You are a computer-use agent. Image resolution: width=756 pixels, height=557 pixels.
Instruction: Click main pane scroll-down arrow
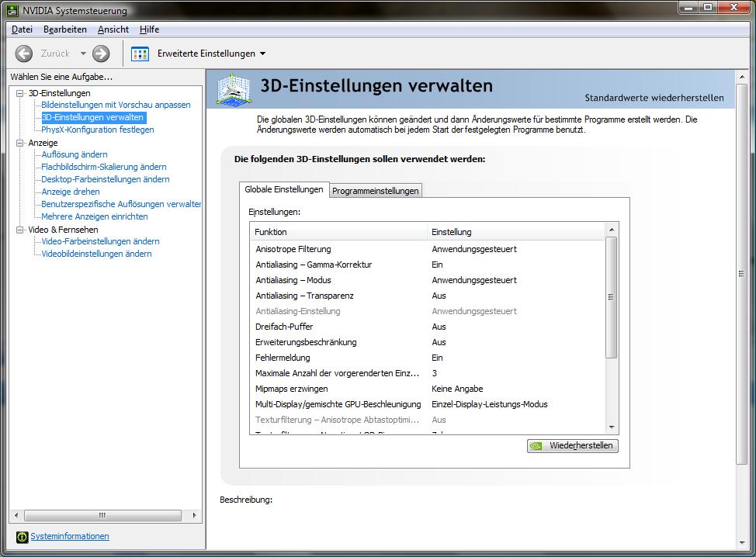click(741, 542)
